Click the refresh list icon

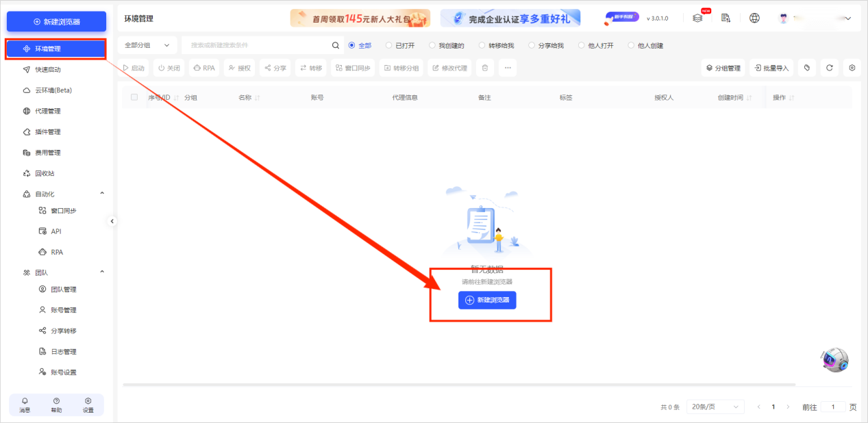[829, 68]
